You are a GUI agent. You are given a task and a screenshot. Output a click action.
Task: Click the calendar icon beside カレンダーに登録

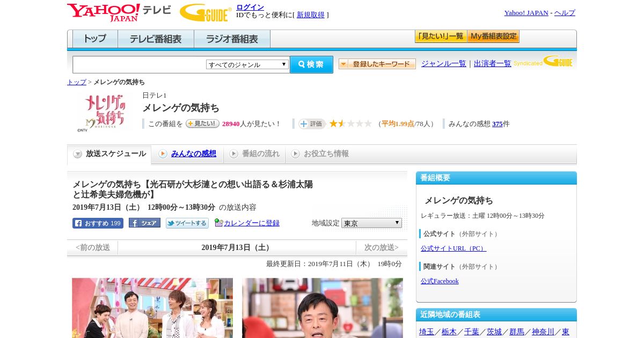(218, 223)
